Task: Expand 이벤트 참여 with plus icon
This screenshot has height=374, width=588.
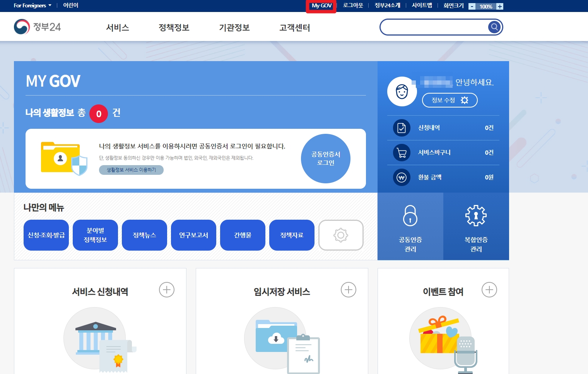Action: coord(489,290)
